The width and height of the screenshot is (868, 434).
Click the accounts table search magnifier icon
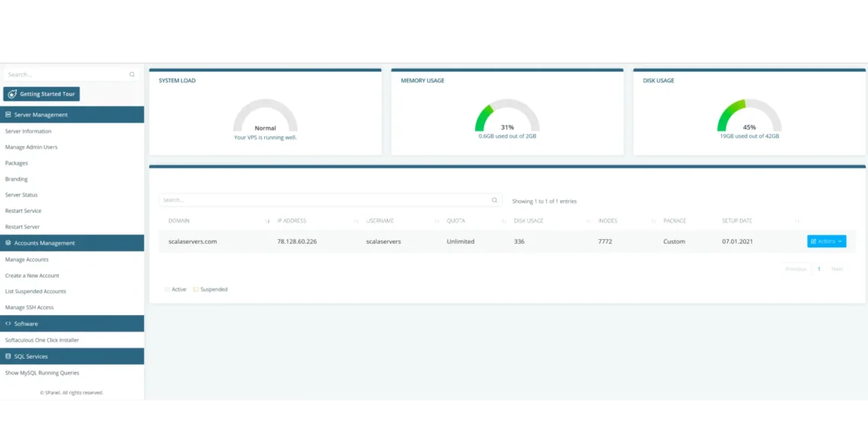pos(494,200)
